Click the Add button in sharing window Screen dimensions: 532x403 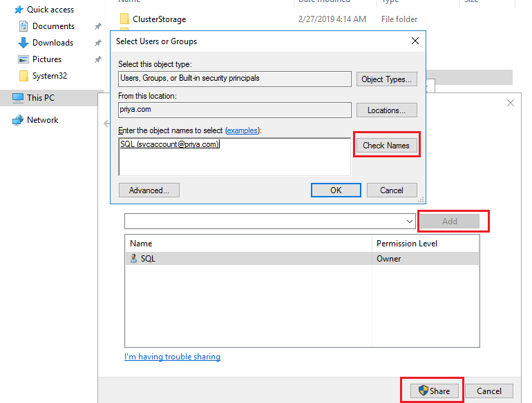point(450,222)
